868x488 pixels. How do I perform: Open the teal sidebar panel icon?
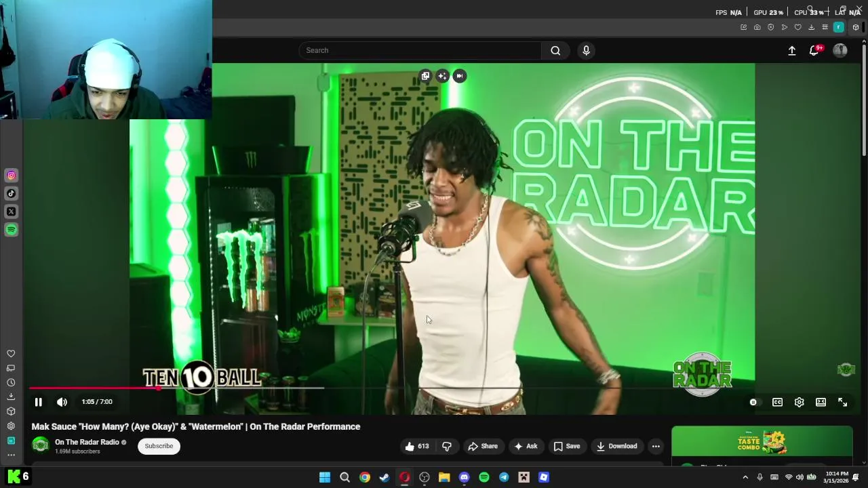pyautogui.click(x=11, y=441)
